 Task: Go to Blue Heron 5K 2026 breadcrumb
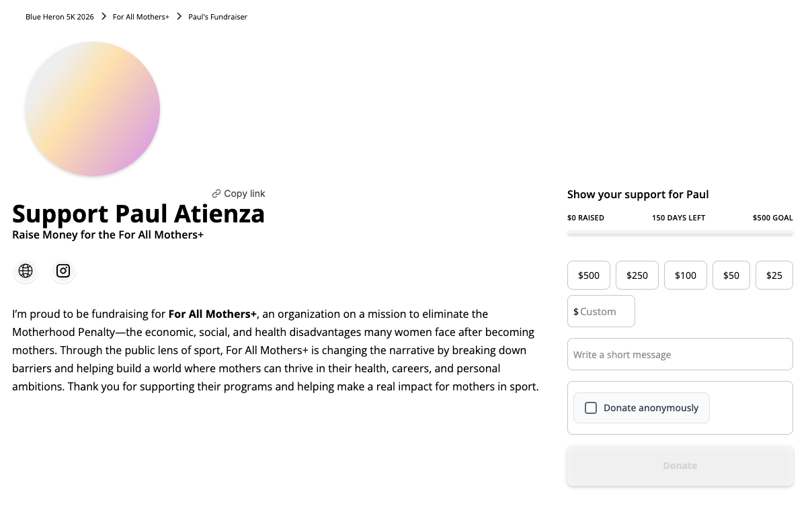60,17
